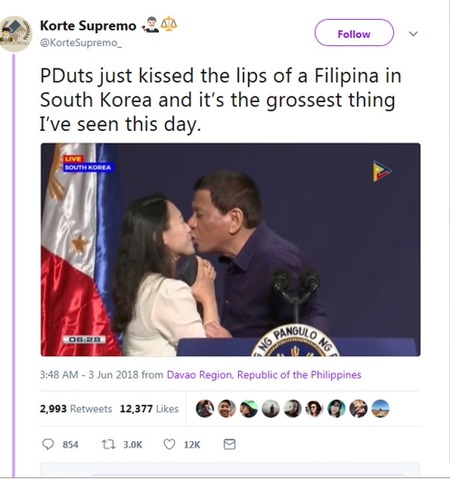Click the Korte Supremo display name

[x=88, y=26]
